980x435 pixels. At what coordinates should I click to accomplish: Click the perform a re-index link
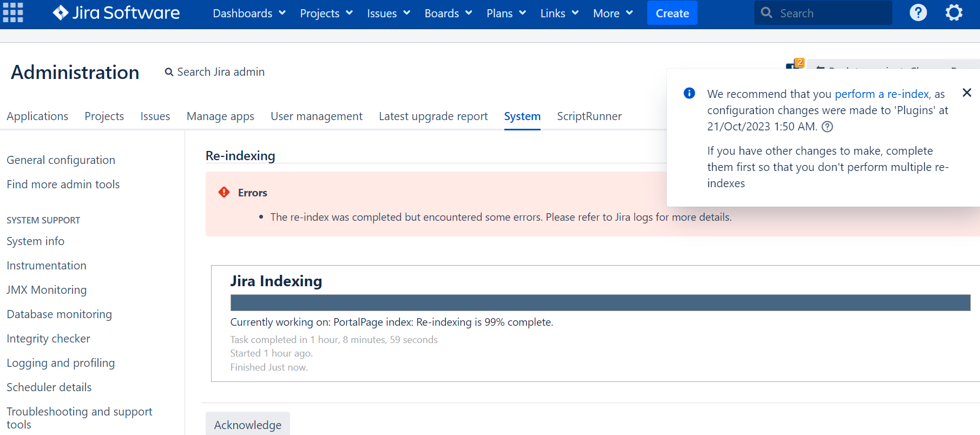click(x=882, y=94)
